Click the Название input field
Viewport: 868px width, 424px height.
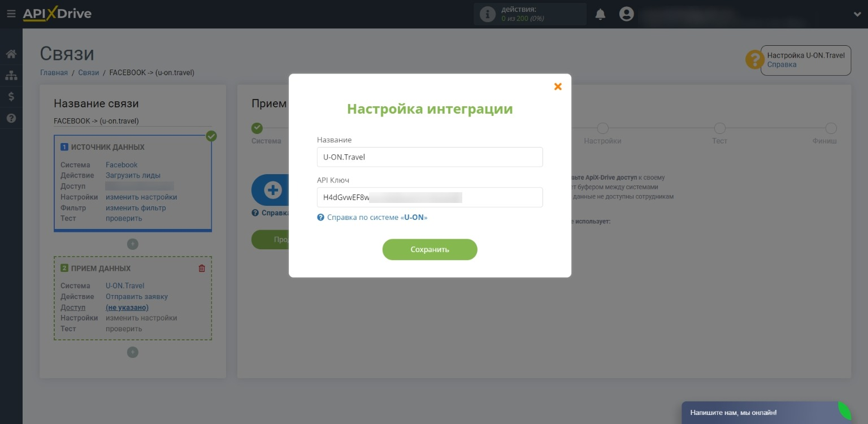pos(430,157)
